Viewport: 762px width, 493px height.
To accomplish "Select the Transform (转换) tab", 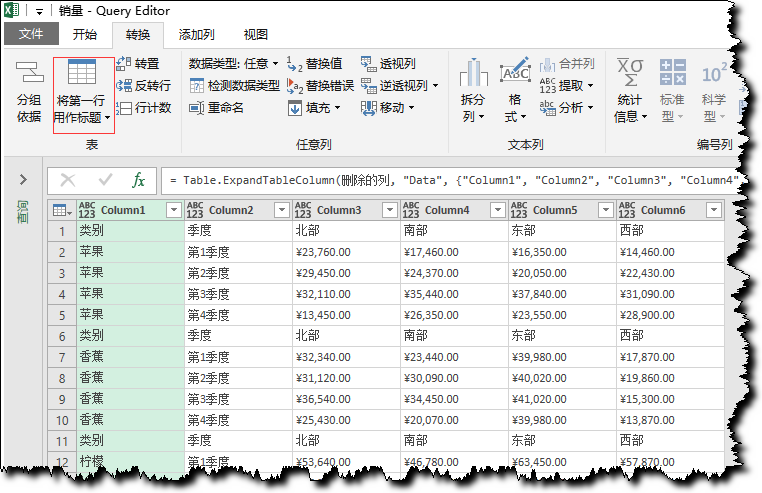I will pyautogui.click(x=138, y=35).
